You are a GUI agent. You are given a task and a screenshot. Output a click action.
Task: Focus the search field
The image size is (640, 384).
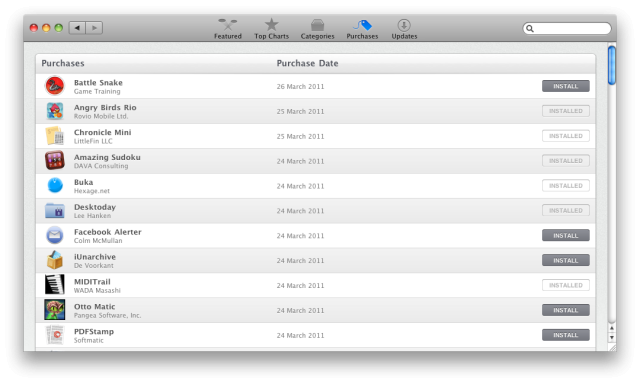(567, 29)
